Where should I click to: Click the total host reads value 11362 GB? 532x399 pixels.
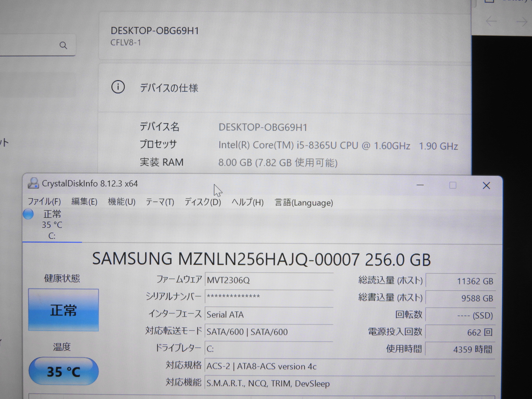(461, 281)
